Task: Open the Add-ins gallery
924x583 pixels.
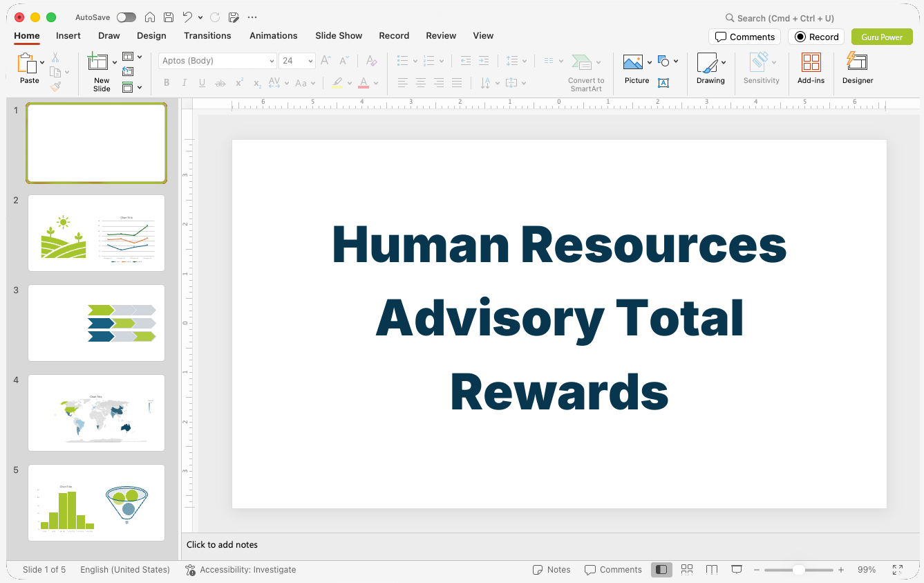Action: (x=811, y=68)
